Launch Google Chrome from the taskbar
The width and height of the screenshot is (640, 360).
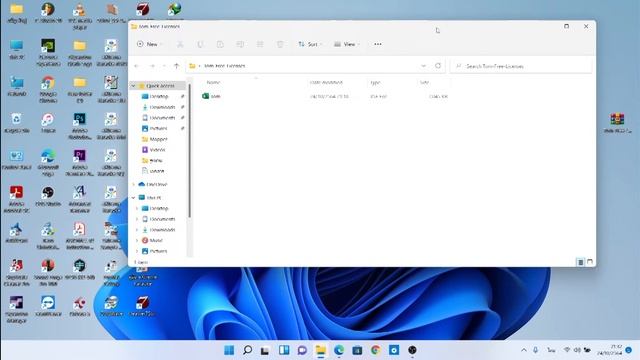[x=376, y=350]
